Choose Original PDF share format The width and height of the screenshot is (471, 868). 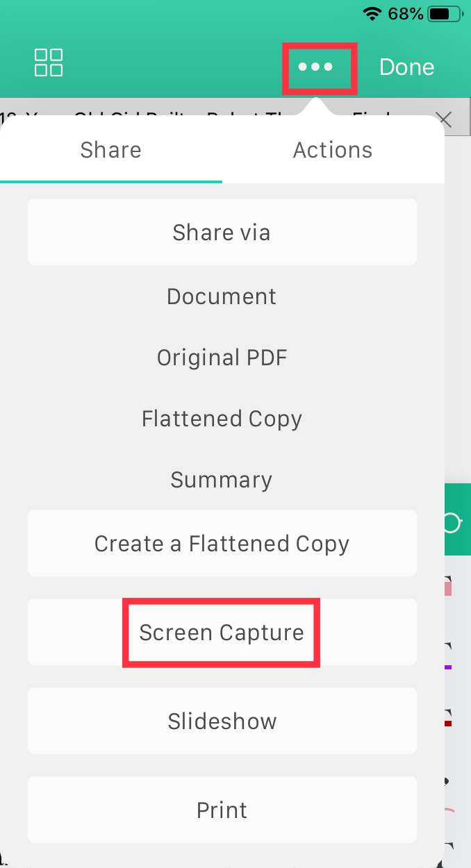(222, 358)
